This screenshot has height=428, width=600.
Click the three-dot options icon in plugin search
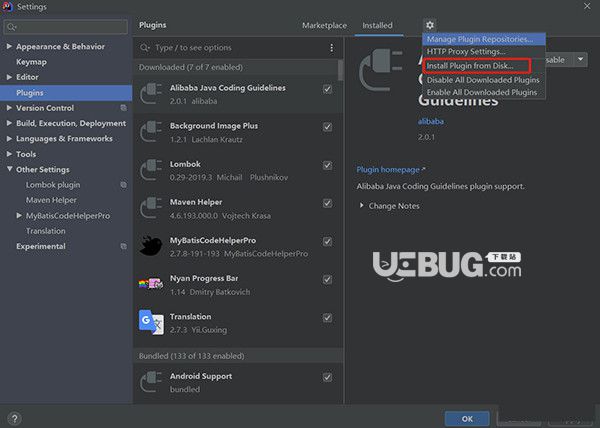click(331, 48)
